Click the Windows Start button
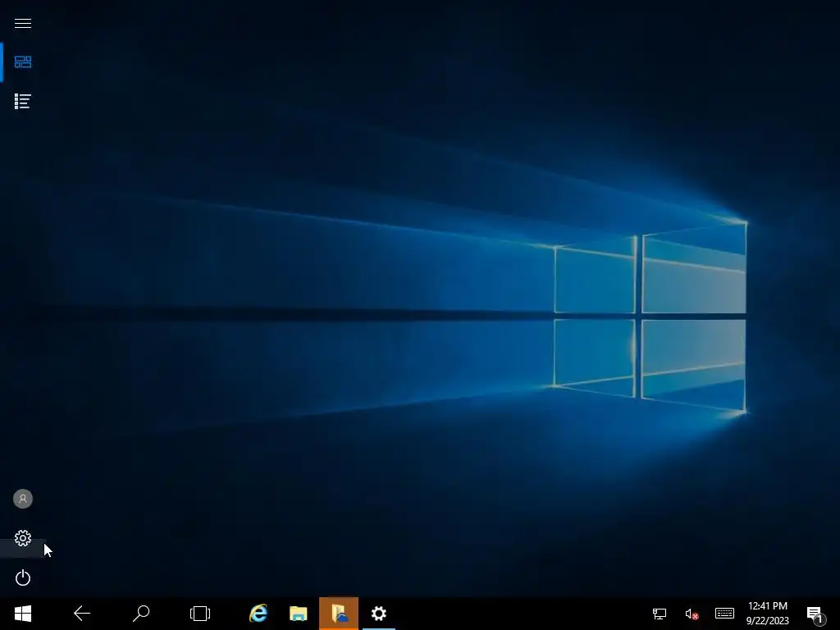The height and width of the screenshot is (630, 840). pos(22,614)
